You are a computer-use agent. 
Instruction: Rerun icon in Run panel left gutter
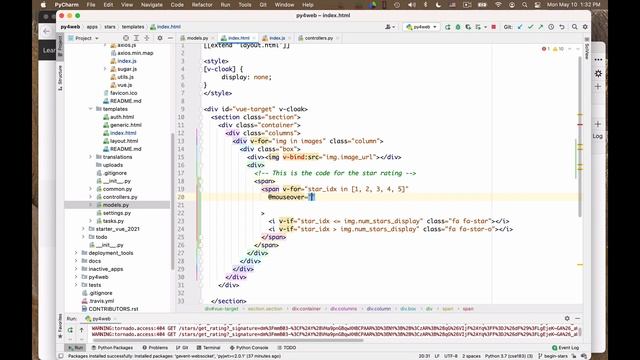tap(70, 329)
